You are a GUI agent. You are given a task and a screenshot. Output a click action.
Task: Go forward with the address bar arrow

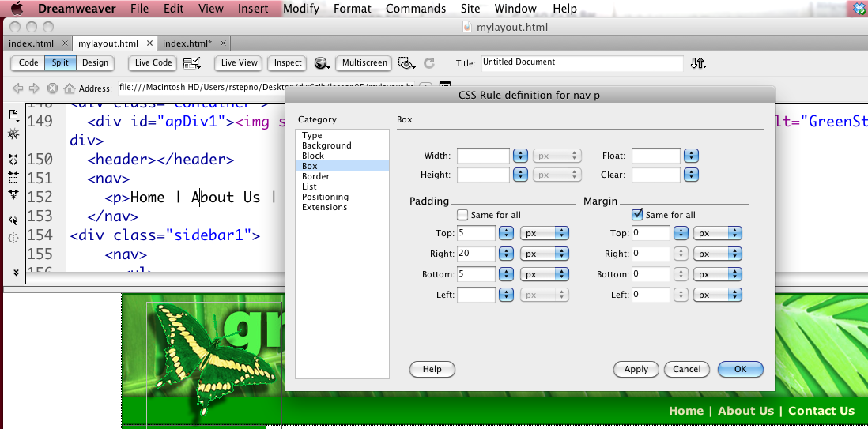pos(34,88)
